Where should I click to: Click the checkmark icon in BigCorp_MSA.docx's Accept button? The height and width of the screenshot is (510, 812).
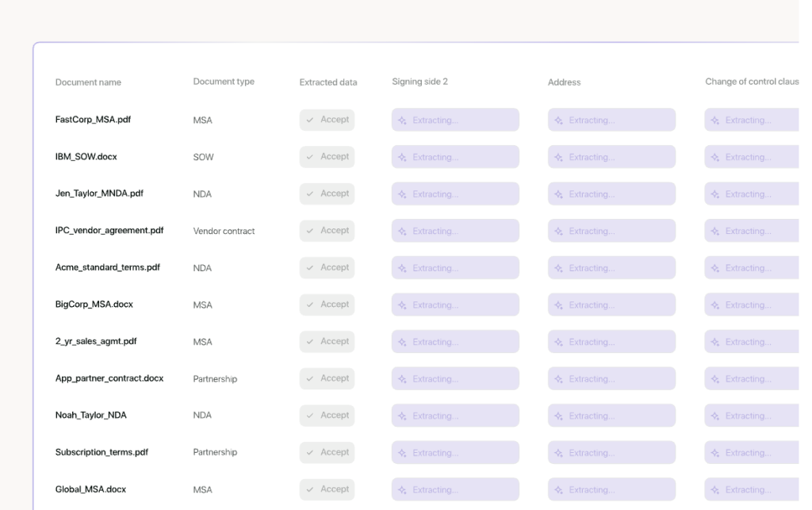click(x=310, y=305)
